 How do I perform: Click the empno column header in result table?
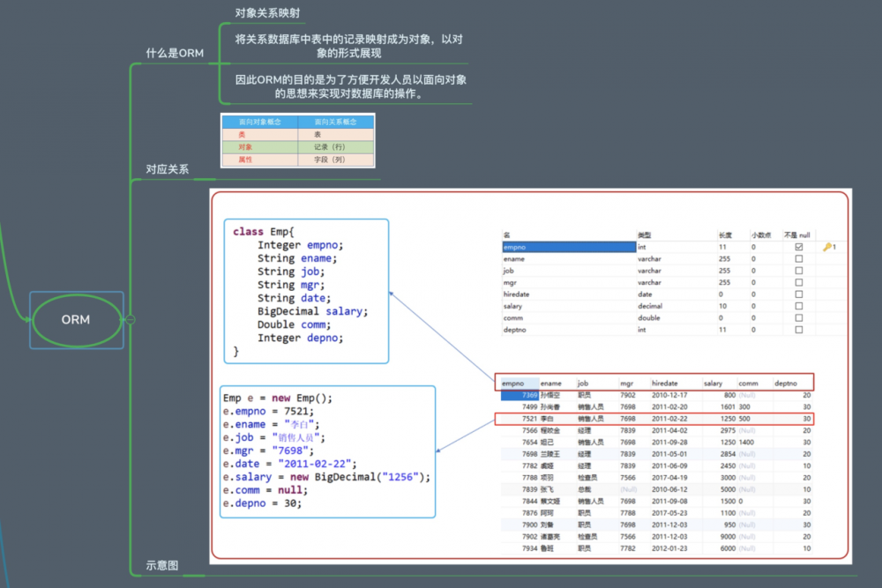coord(513,382)
